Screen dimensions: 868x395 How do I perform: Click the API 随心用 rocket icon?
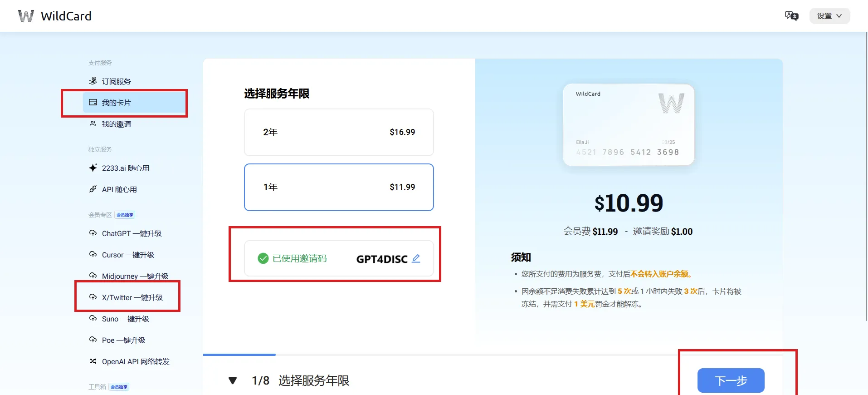93,189
